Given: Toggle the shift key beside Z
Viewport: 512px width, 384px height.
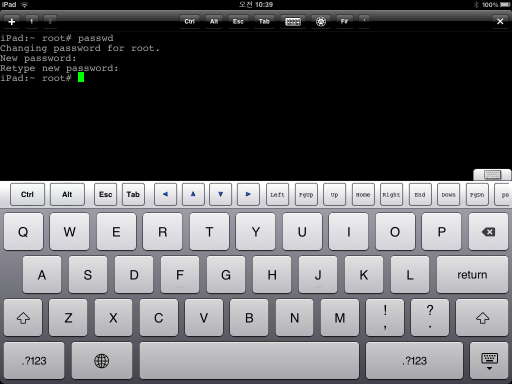Looking at the screenshot, I should 23,318.
